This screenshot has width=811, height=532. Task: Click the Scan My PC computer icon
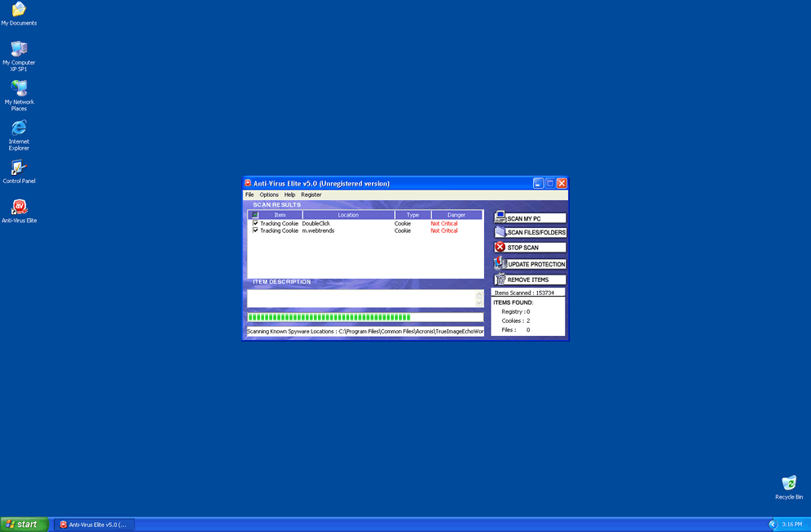[500, 217]
